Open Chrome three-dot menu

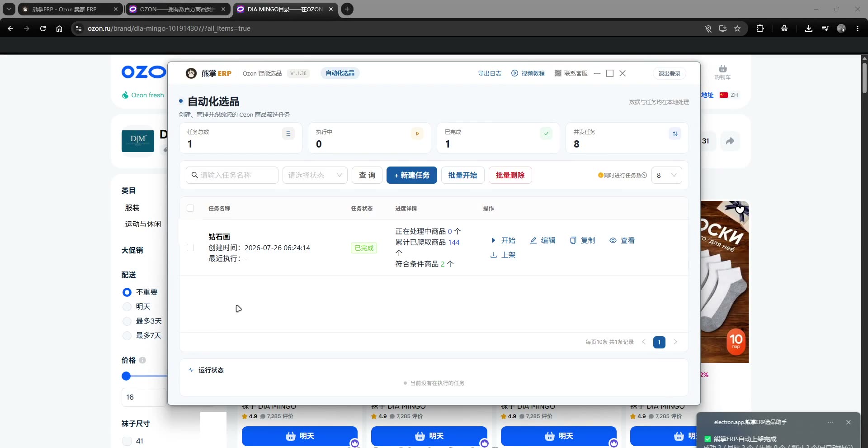click(858, 29)
